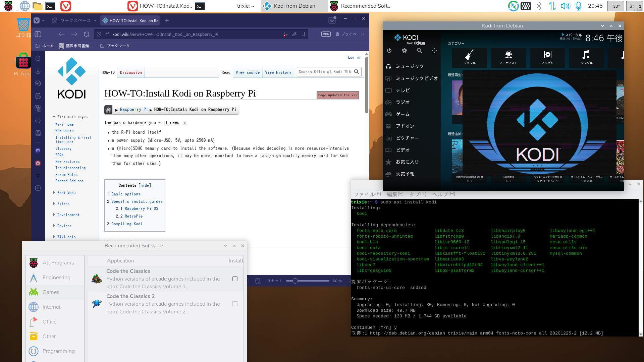Check Code the Classics 2 install box

(235, 304)
